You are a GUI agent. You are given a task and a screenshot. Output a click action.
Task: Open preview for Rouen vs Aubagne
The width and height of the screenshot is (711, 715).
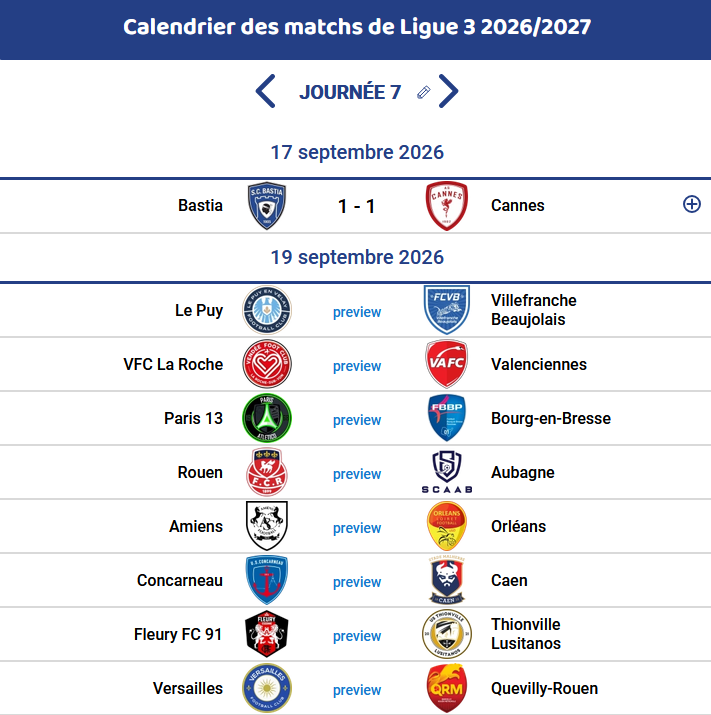(357, 474)
